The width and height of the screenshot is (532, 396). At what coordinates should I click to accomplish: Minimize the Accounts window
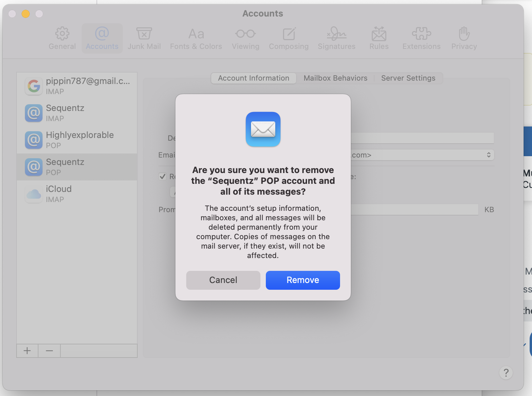pos(26,14)
